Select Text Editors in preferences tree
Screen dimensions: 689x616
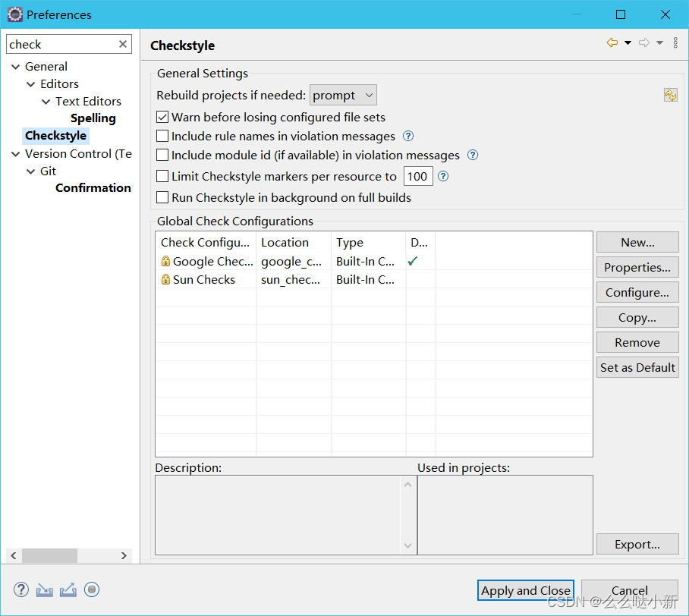click(88, 101)
